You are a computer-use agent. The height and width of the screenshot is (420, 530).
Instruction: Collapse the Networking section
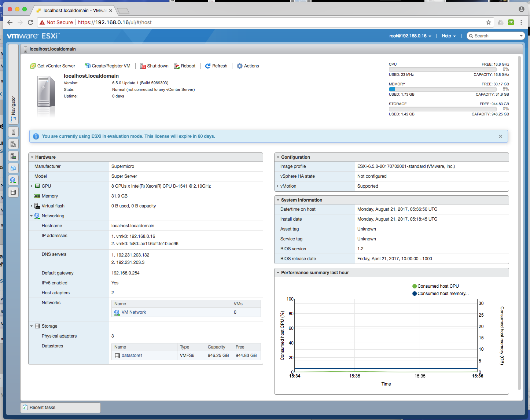[x=32, y=216]
